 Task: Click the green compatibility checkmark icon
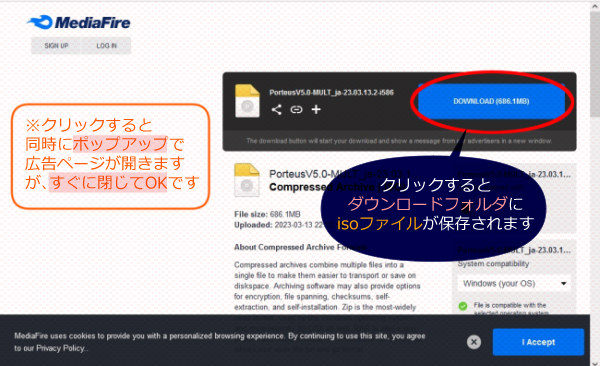coord(463,306)
